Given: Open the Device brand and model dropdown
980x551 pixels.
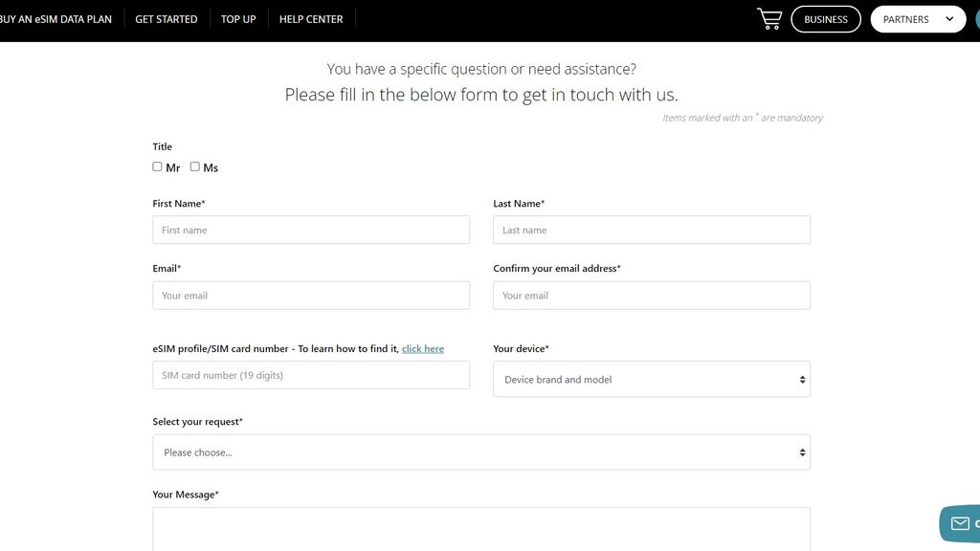Looking at the screenshot, I should [x=652, y=379].
